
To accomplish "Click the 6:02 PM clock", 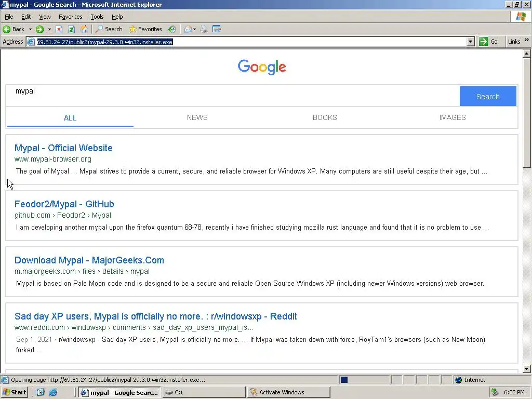I will tap(514, 392).
